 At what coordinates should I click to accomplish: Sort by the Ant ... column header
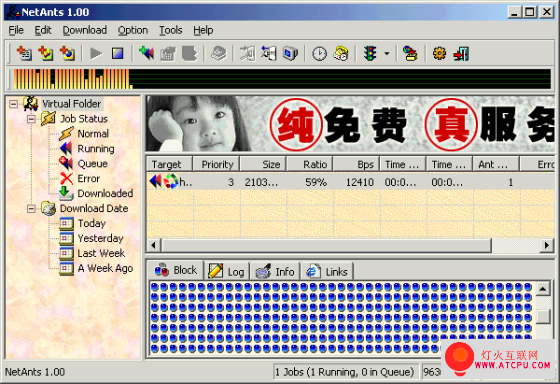pos(496,164)
